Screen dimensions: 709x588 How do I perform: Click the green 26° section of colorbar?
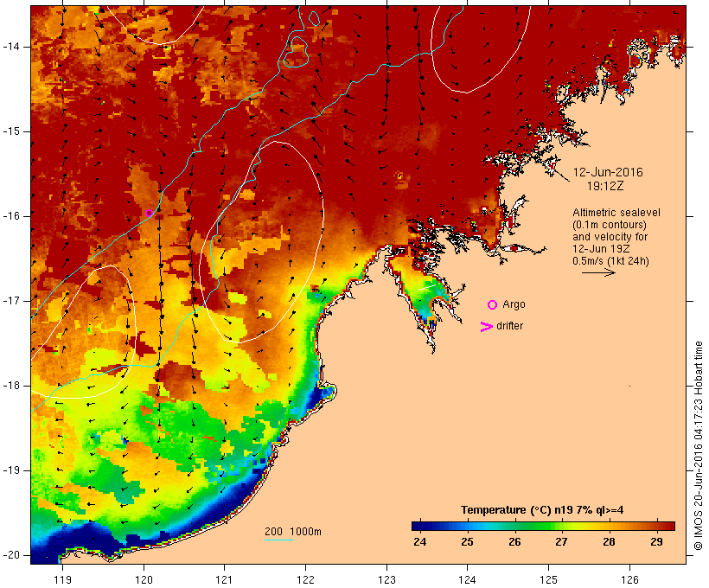[515, 526]
